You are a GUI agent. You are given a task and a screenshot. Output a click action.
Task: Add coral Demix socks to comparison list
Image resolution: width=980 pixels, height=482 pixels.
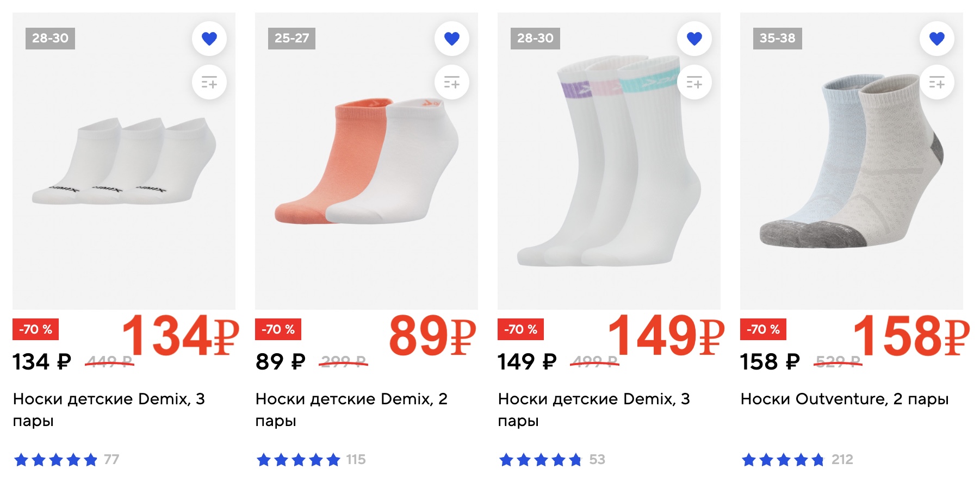(x=452, y=83)
